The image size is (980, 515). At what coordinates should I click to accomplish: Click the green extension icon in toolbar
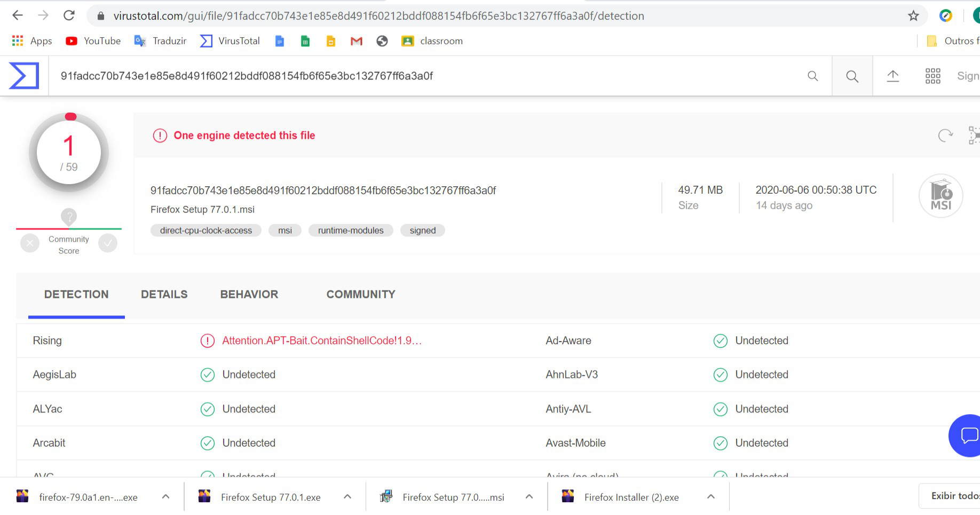tap(945, 16)
